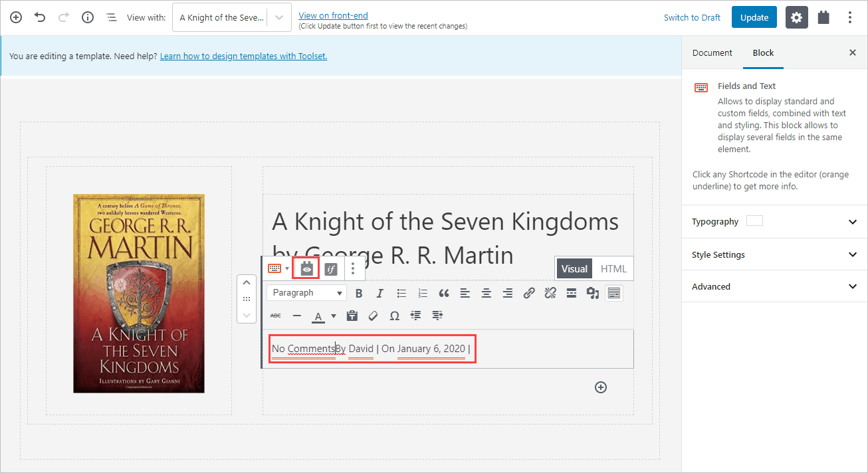Screen dimensions: 868x473
Task: Open the text color picker arrow
Action: [x=334, y=316]
